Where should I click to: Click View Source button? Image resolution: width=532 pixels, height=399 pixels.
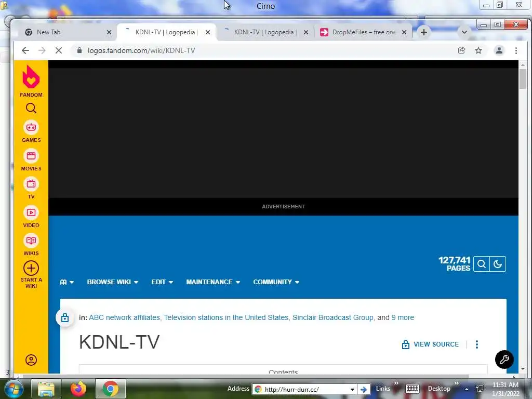[x=430, y=344]
